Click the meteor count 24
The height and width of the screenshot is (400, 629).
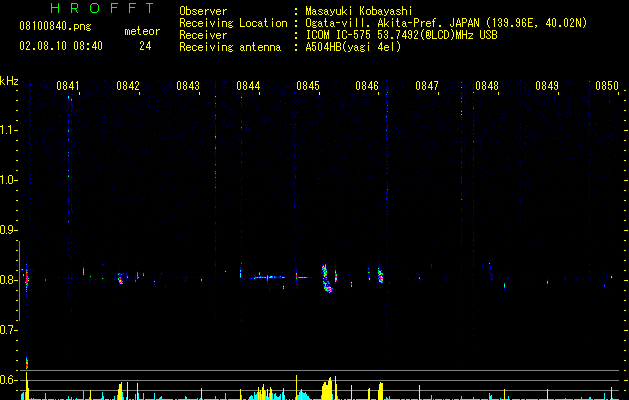pyautogui.click(x=145, y=46)
